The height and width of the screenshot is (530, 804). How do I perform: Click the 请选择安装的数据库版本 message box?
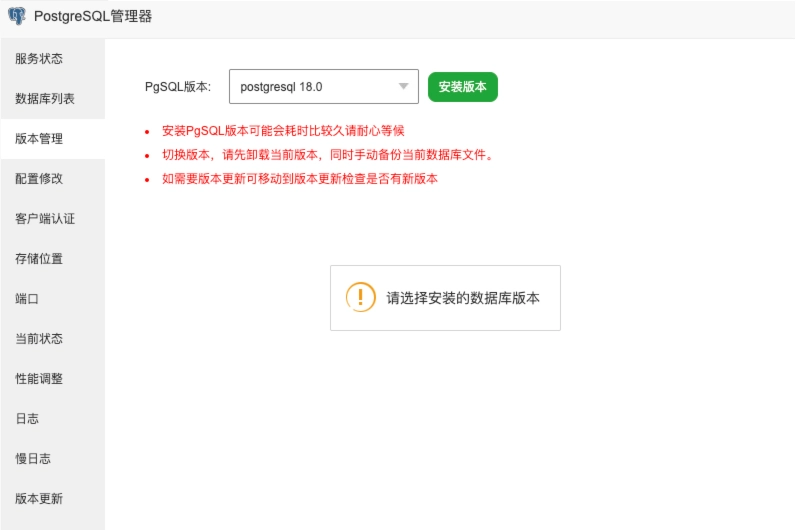(445, 298)
